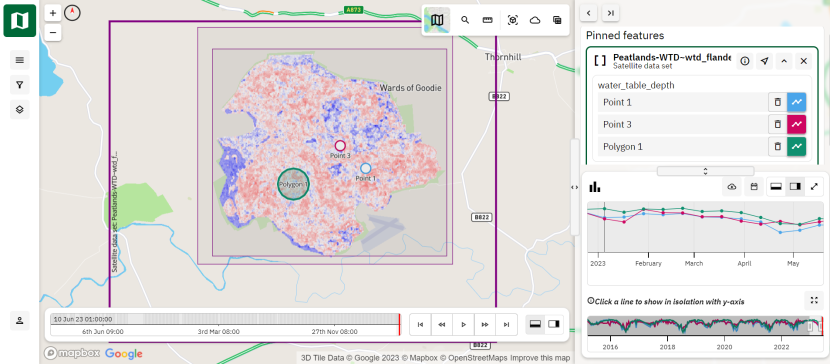Click the info icon beside chart hint

tap(591, 301)
